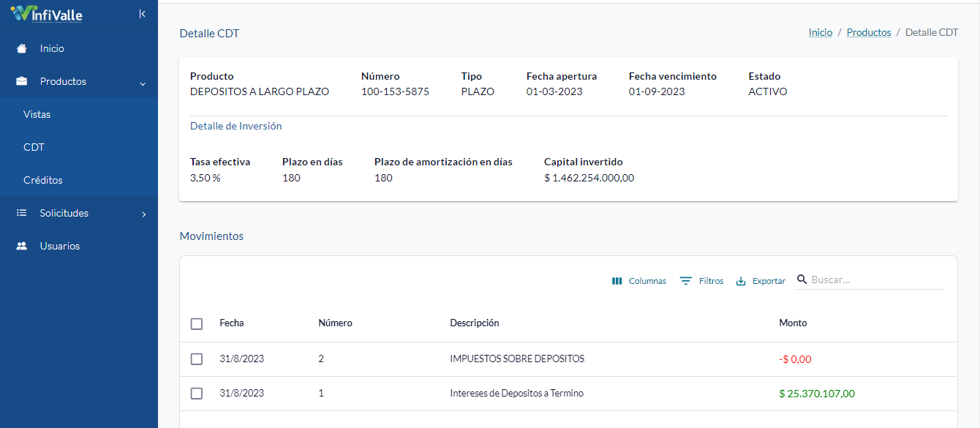The image size is (980, 428).
Task: Click the maturity date 01-09-2023
Action: (x=657, y=91)
